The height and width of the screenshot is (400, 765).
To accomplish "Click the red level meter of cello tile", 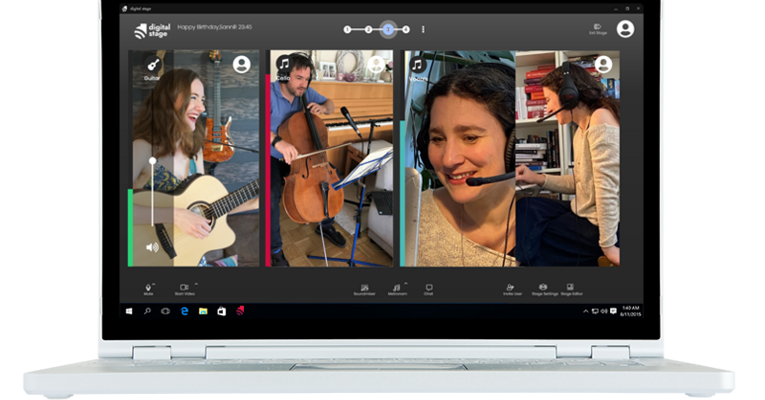I will [268, 170].
